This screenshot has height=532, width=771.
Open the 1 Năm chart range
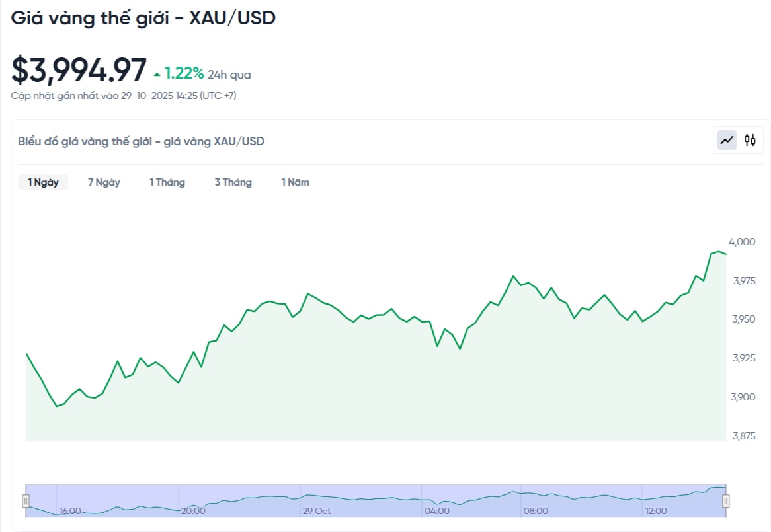pyautogui.click(x=295, y=182)
